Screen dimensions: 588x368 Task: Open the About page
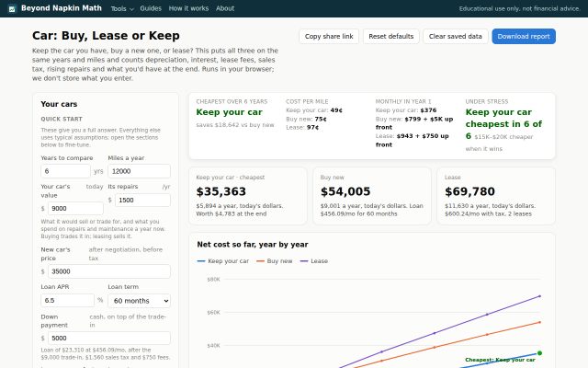pos(225,8)
